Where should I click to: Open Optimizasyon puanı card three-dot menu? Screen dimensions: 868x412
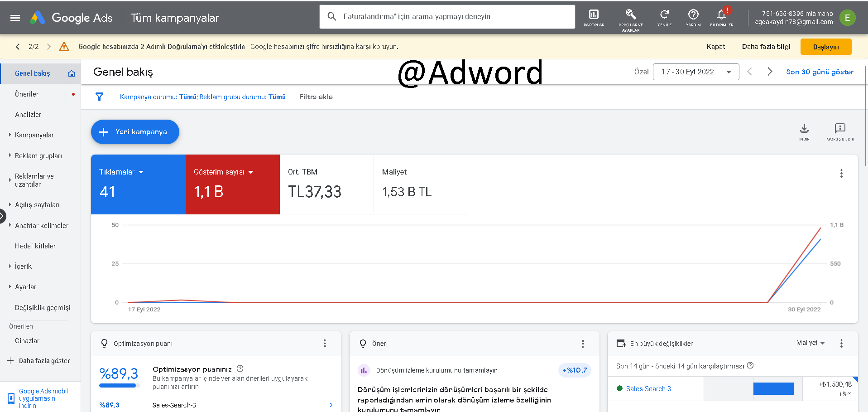325,344
